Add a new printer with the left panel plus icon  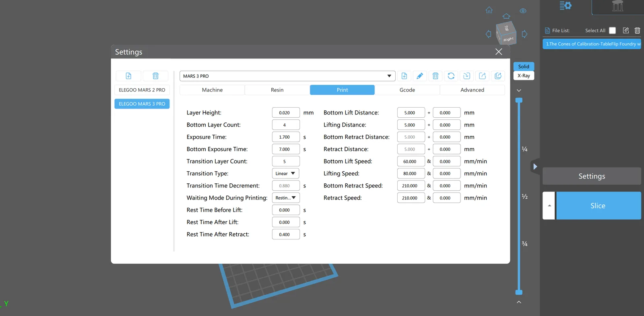coord(128,76)
